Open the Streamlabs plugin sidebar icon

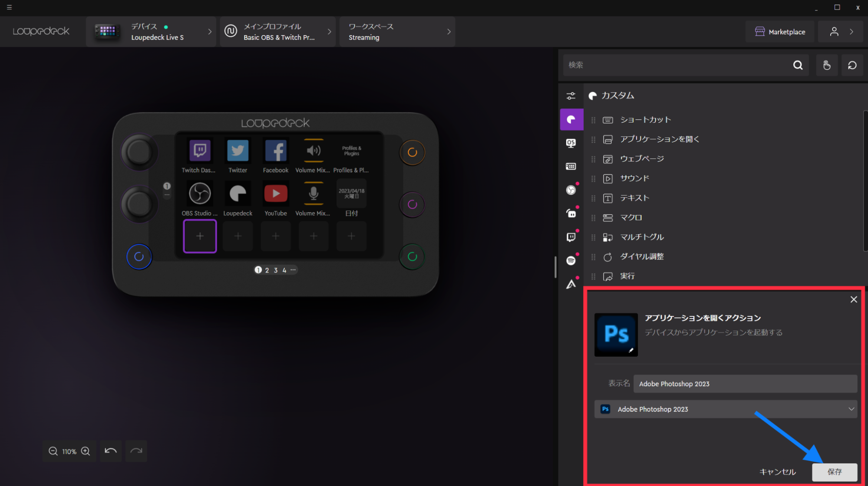(x=571, y=213)
